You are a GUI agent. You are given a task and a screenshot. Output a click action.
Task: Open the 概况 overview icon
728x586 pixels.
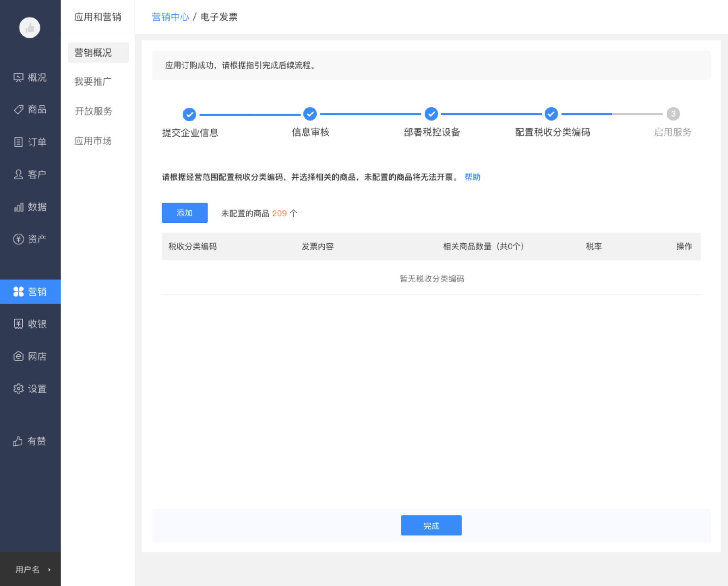[18, 78]
